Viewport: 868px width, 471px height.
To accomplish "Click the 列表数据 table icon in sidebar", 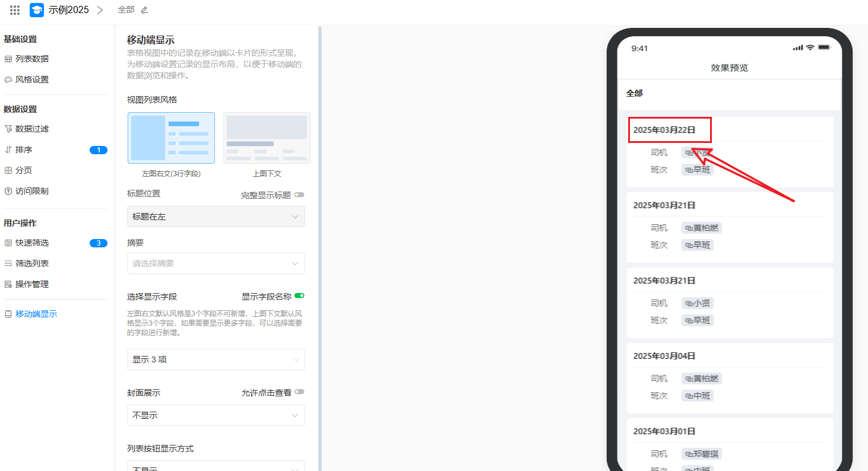I will pos(8,59).
